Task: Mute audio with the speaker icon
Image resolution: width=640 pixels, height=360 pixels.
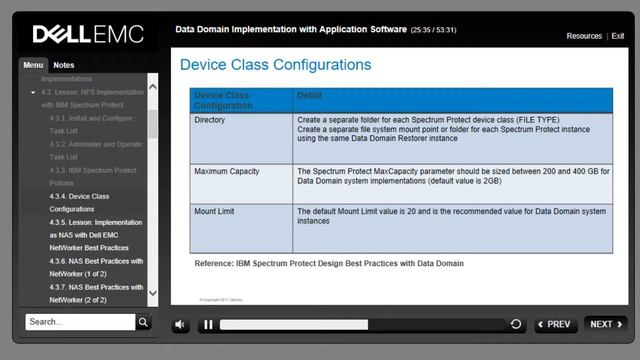Action: coord(180,324)
